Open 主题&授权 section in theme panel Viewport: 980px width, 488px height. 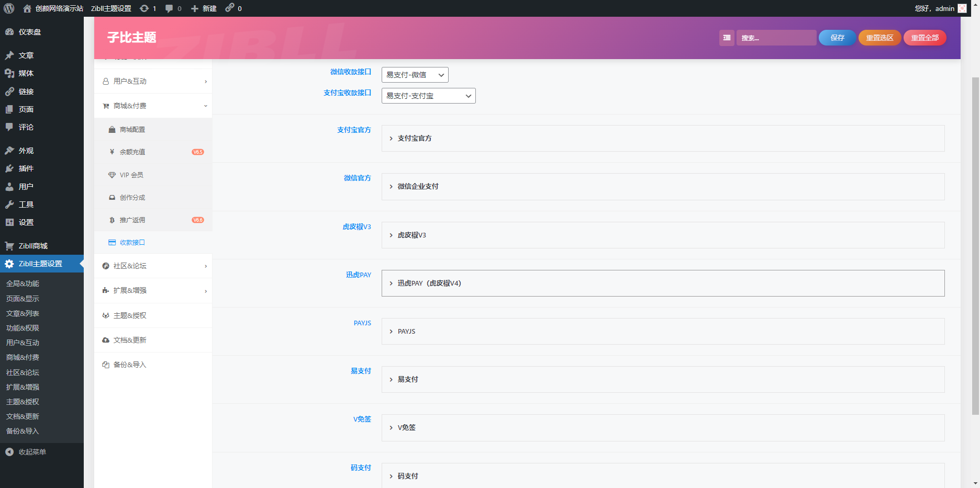[153, 315]
